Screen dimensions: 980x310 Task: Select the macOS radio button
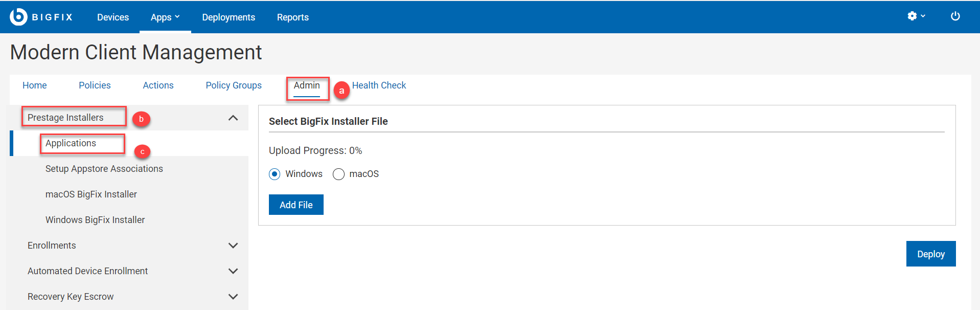[338, 174]
